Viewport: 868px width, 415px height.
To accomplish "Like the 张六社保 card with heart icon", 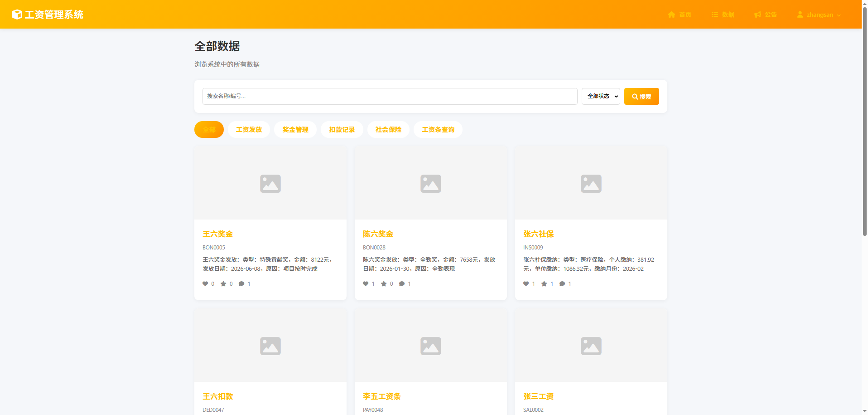I will pos(526,284).
